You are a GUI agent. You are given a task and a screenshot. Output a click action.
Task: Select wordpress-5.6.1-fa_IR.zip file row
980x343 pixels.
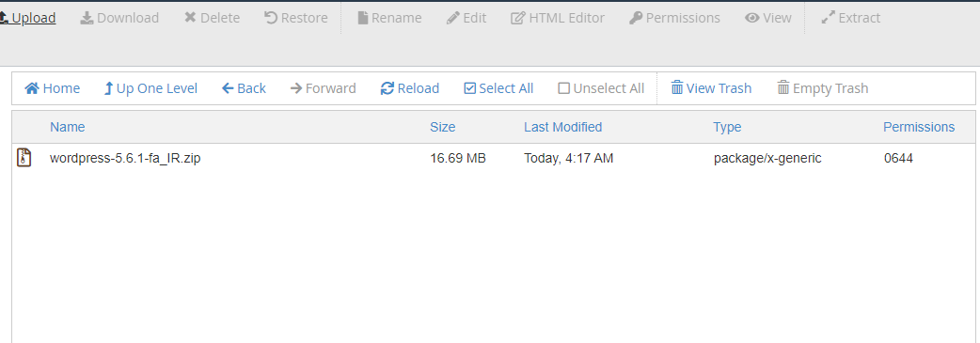click(494, 159)
